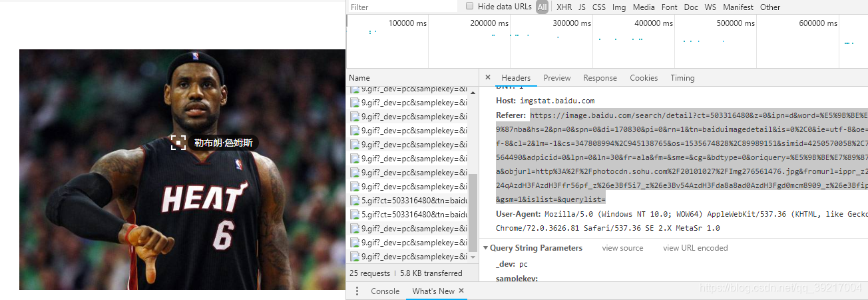Screen dimensions: 868x300
Task: Switch to the Cookies tab
Action: 644,78
